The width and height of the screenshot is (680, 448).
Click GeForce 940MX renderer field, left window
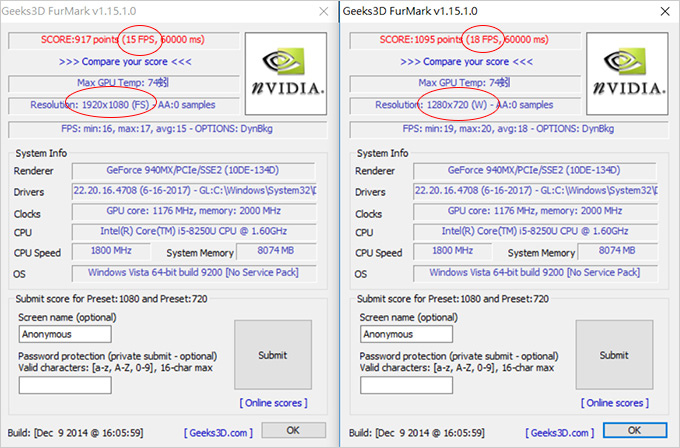click(x=193, y=170)
